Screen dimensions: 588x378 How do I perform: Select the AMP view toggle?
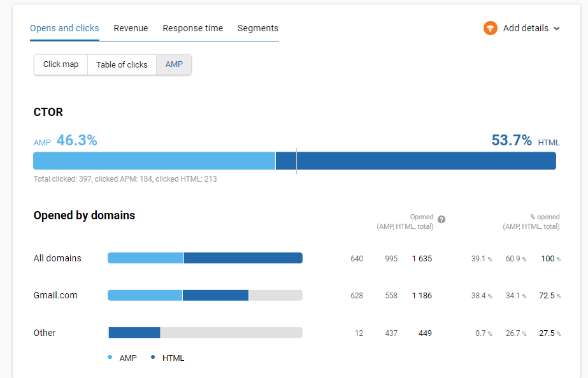click(173, 64)
